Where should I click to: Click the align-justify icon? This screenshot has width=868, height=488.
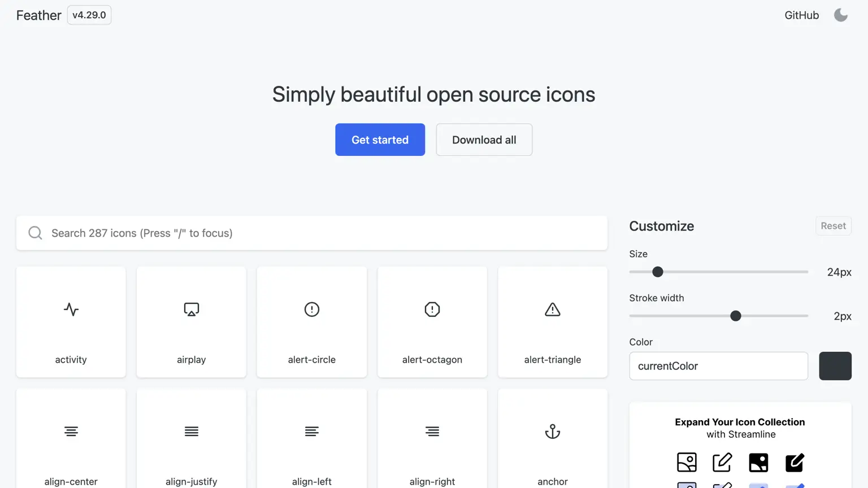click(191, 431)
